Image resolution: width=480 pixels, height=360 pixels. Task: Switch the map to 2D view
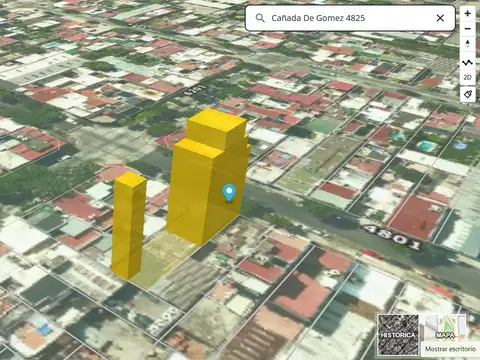(467, 78)
